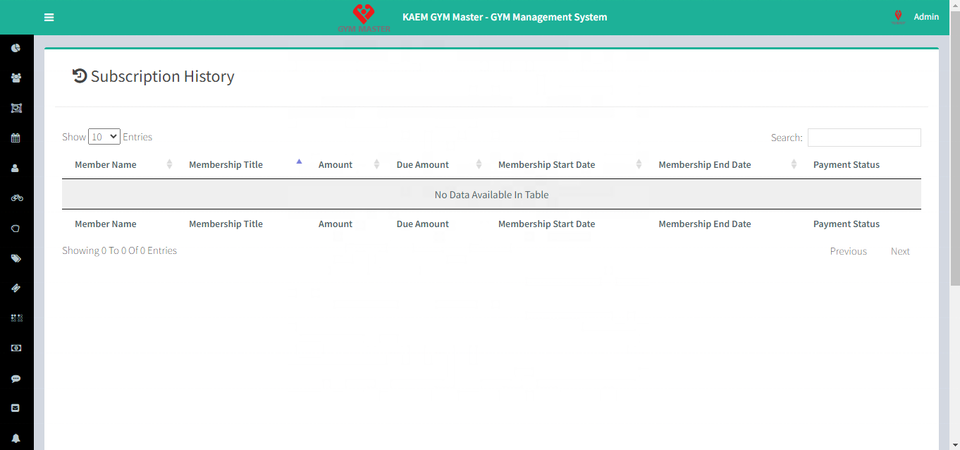The image size is (960, 450).
Task: Open the Admin profile menu
Action: [x=925, y=17]
